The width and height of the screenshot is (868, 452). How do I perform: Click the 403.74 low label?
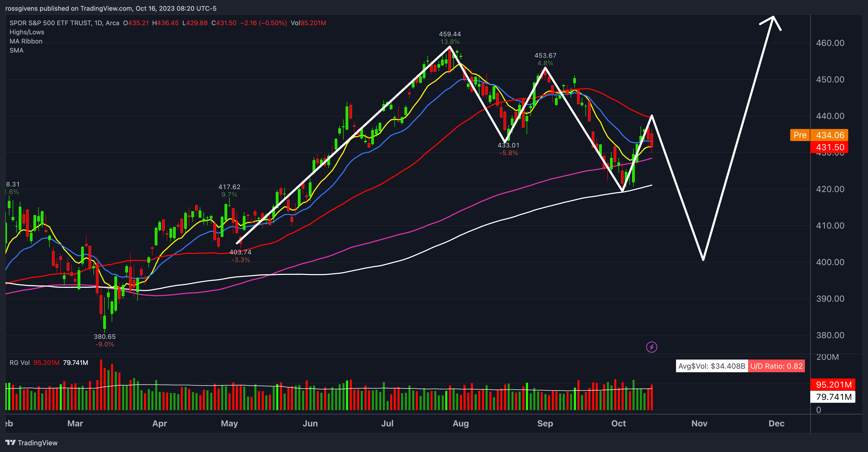coord(240,252)
